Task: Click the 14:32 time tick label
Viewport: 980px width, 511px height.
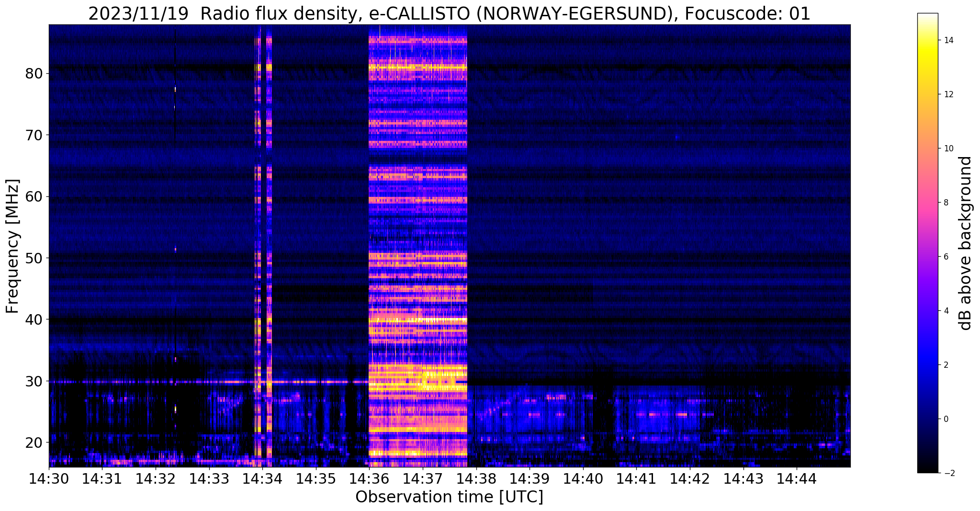Action: 156,478
